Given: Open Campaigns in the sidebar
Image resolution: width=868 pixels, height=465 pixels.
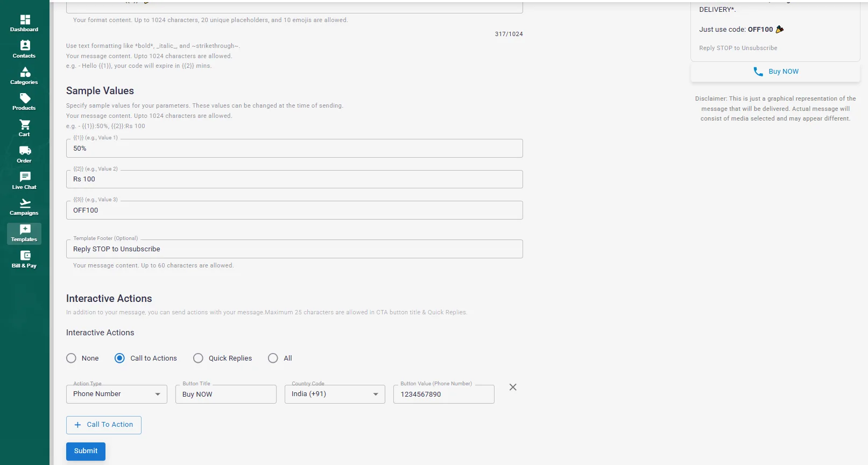Looking at the screenshot, I should (x=24, y=207).
